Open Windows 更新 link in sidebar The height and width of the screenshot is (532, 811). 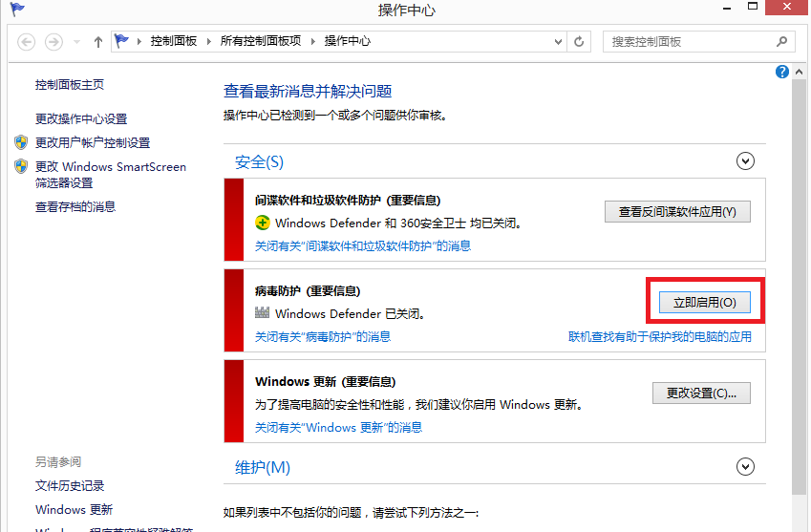[x=74, y=510]
